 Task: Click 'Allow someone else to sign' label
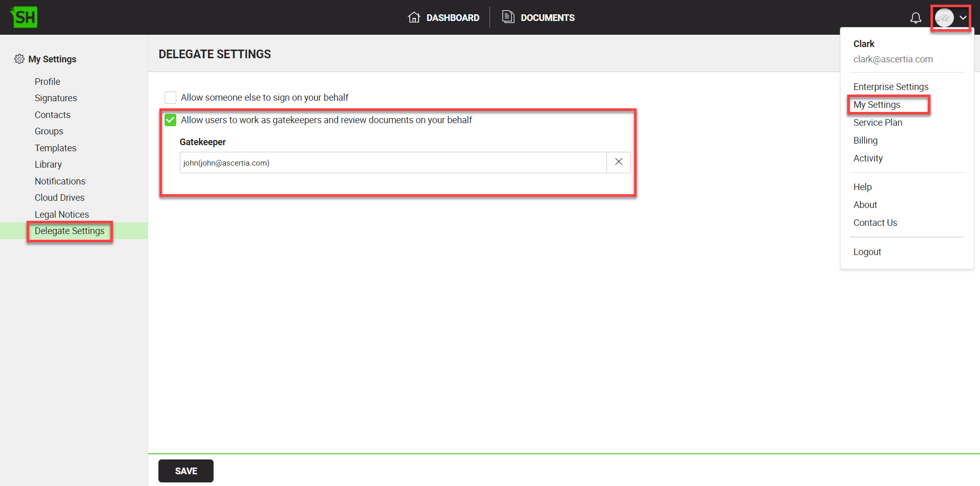[265, 98]
